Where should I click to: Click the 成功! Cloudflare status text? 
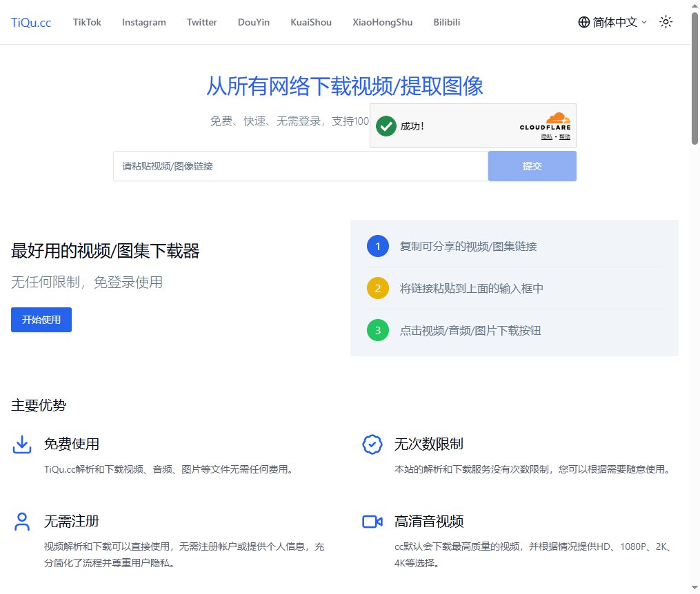coord(412,126)
